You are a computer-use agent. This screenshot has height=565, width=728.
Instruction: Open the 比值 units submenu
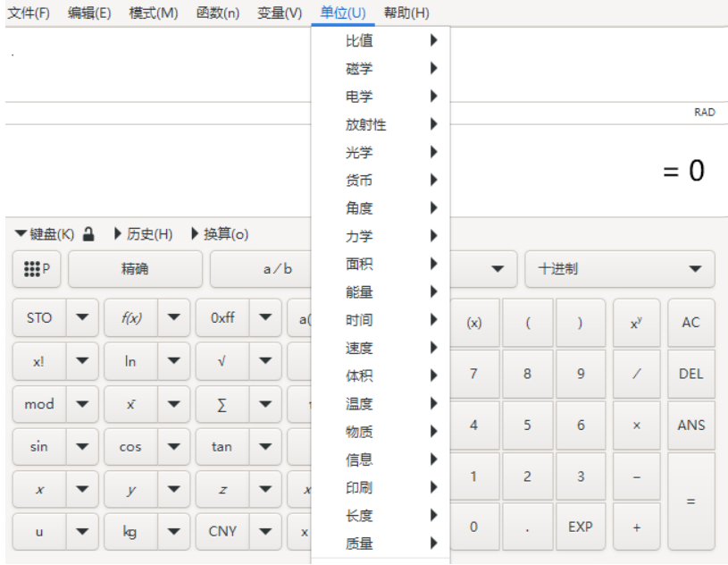(381, 41)
